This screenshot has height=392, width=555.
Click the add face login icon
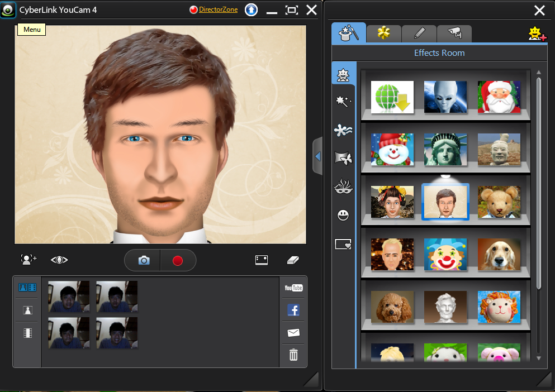(x=29, y=259)
